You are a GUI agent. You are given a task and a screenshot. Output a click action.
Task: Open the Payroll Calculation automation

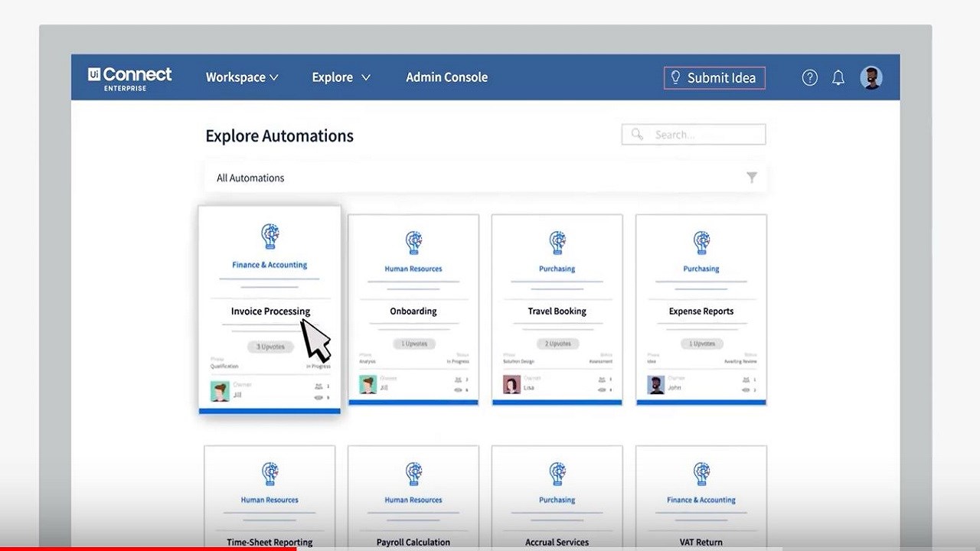tap(413, 542)
